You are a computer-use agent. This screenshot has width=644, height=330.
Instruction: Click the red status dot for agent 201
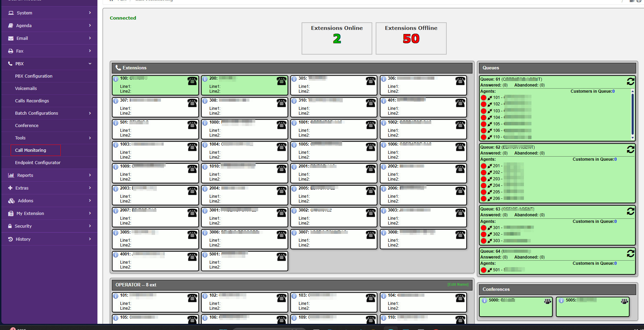click(x=483, y=166)
